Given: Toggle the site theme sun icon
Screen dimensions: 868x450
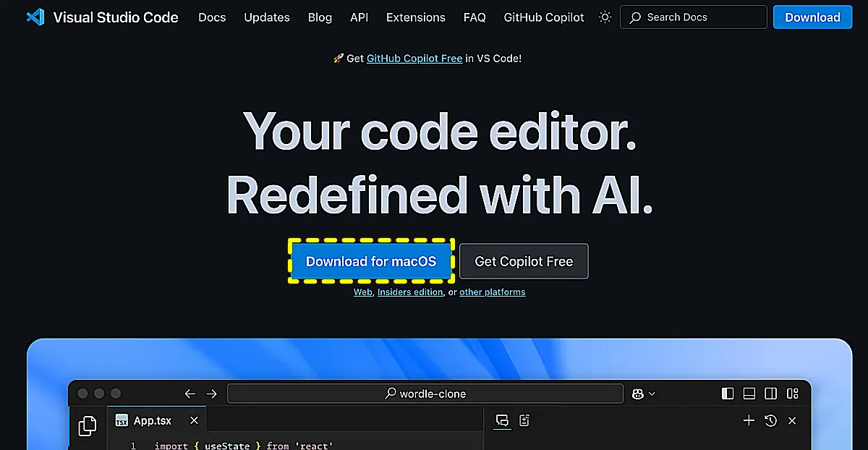Looking at the screenshot, I should (x=605, y=17).
